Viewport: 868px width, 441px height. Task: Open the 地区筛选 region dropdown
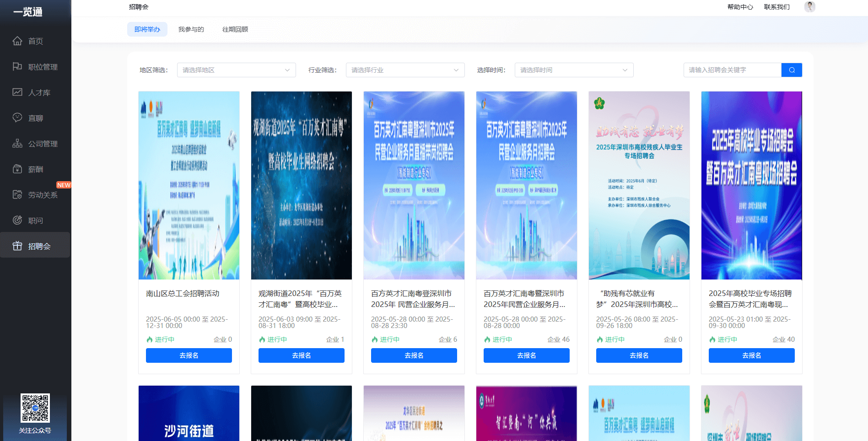tap(237, 70)
